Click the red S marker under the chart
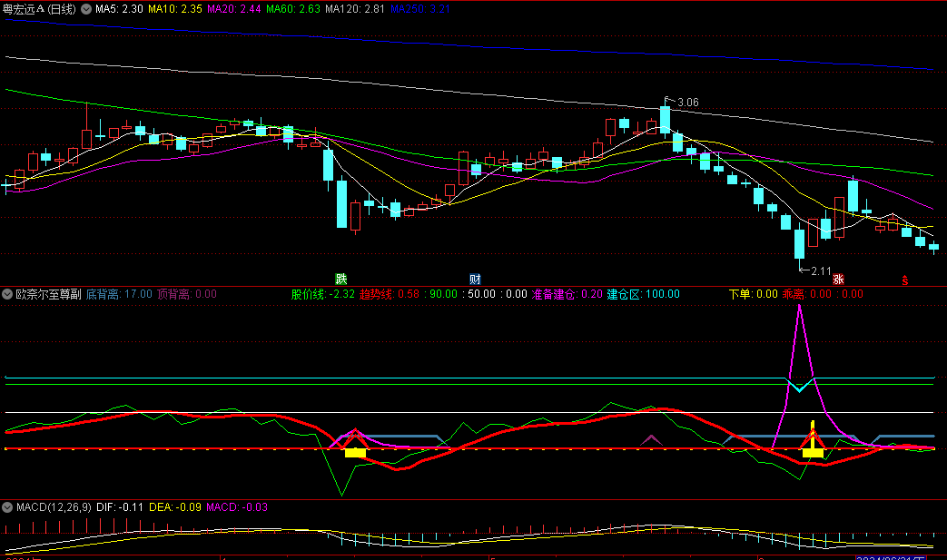Viewport: 947px width, 560px height. pyautogui.click(x=904, y=280)
